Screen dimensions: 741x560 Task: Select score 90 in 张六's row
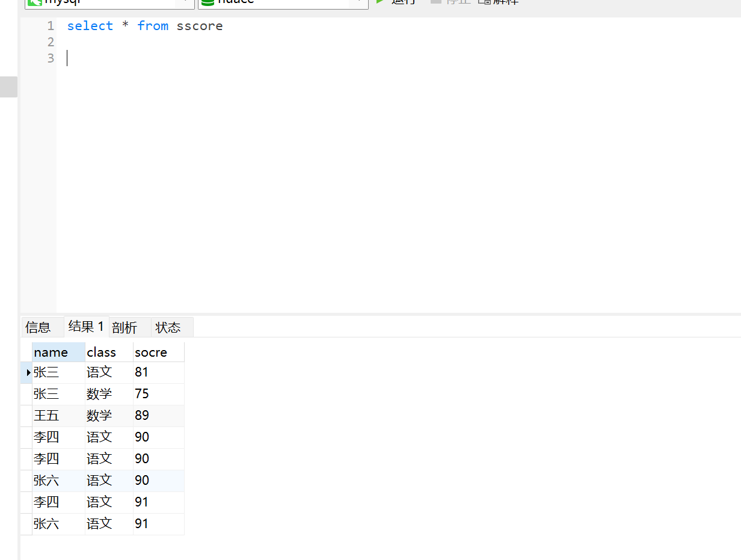point(158,481)
